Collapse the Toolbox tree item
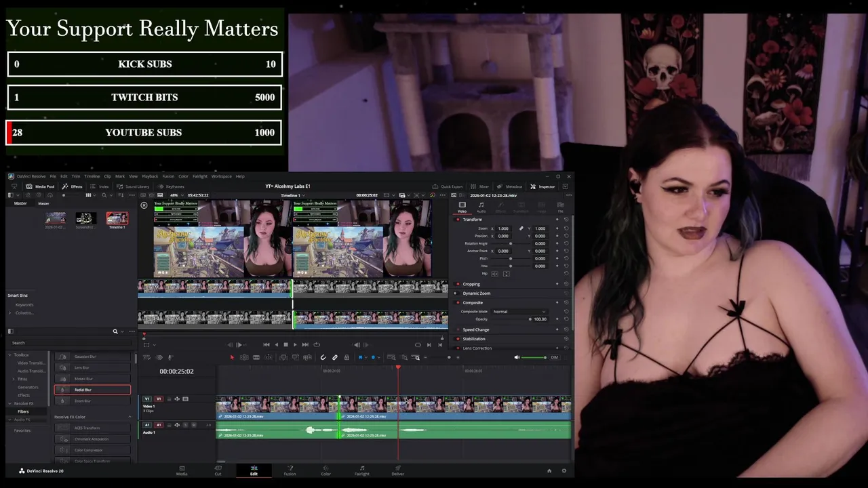The height and width of the screenshot is (488, 868). pos(10,354)
